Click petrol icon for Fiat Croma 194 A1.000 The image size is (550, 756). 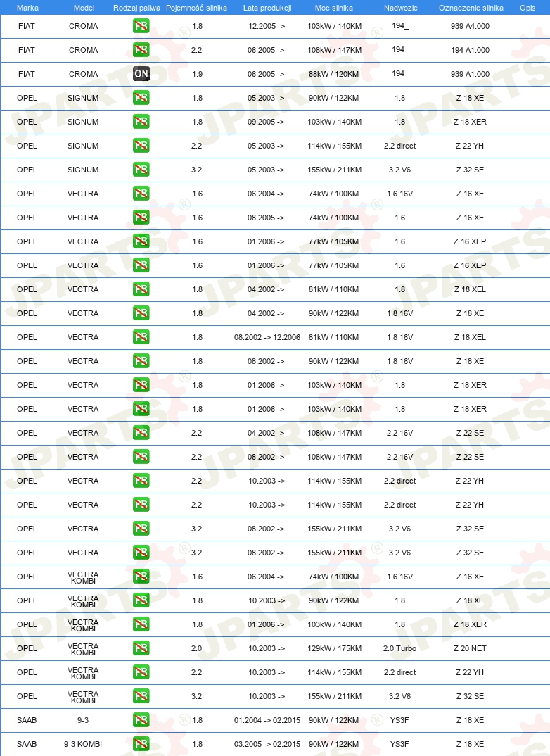pos(141,50)
